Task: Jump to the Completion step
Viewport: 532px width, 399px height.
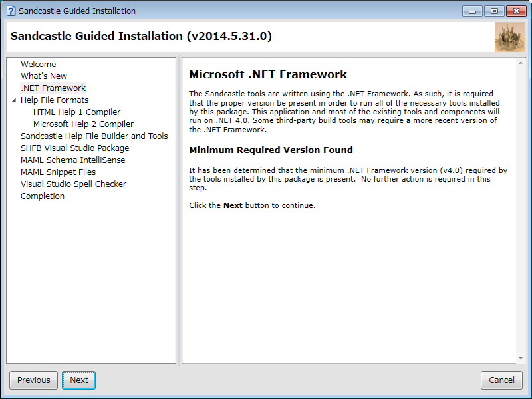Action: click(x=43, y=196)
